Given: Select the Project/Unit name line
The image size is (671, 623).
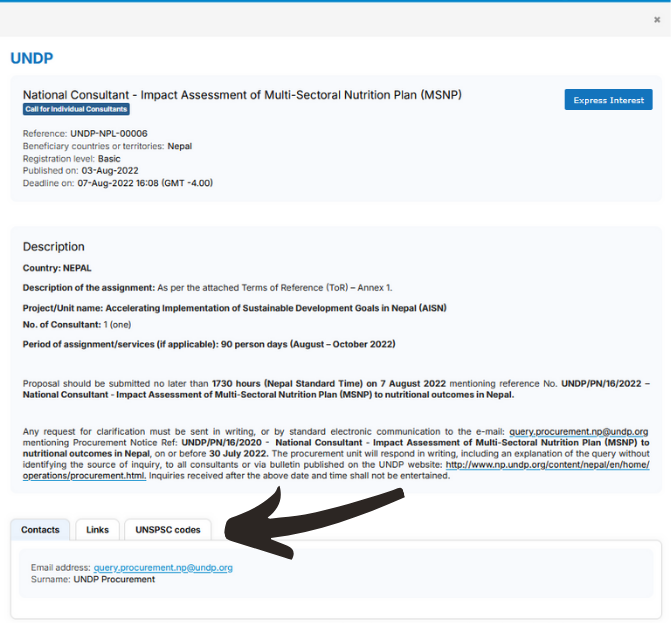Looking at the screenshot, I should (235, 308).
